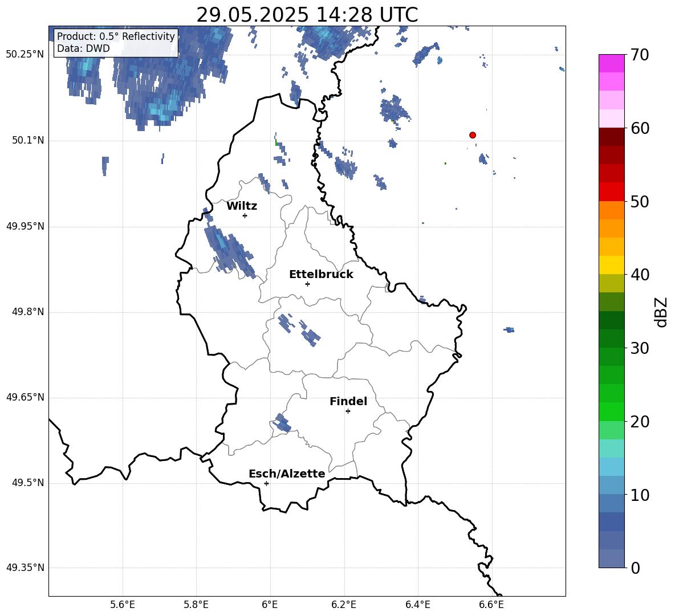
Task: Click the red circle marker on the map
Action: (x=472, y=135)
